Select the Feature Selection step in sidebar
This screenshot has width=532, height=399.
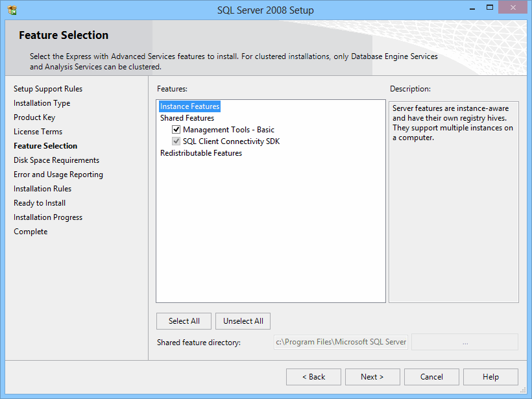coord(45,146)
